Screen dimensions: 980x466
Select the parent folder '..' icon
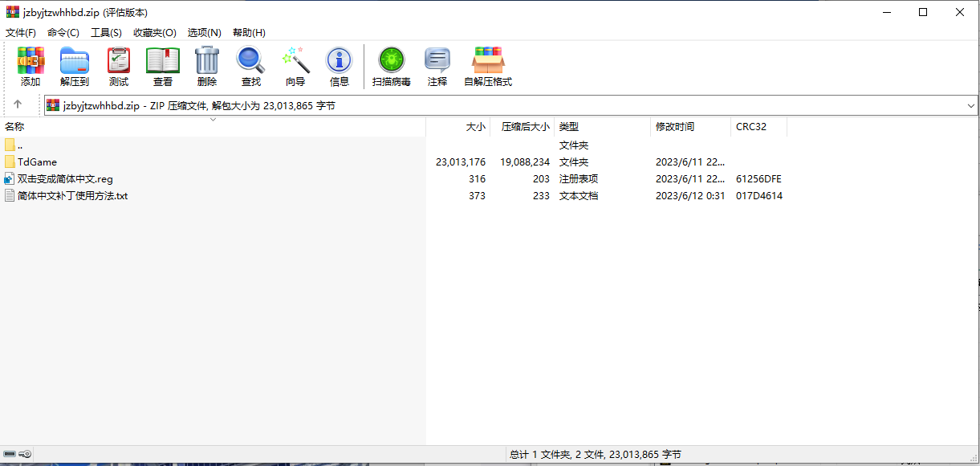10,145
